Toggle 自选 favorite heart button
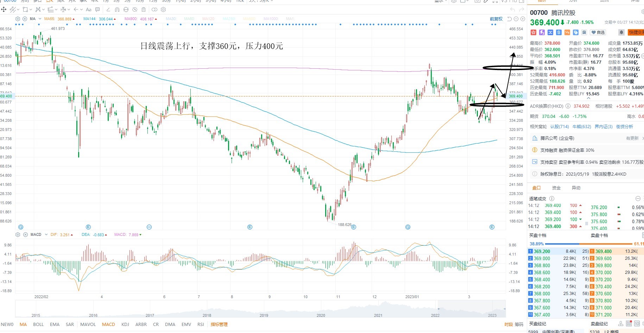 click(598, 32)
